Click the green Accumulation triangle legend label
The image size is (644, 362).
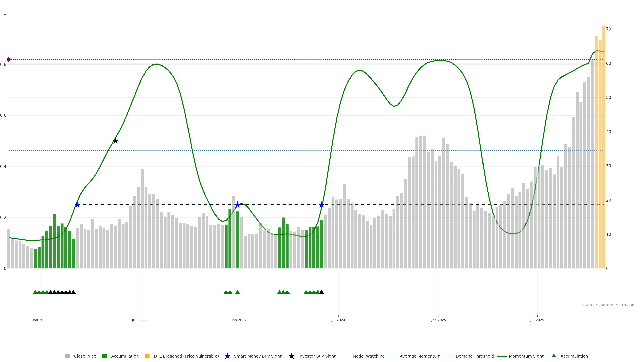tap(574, 356)
